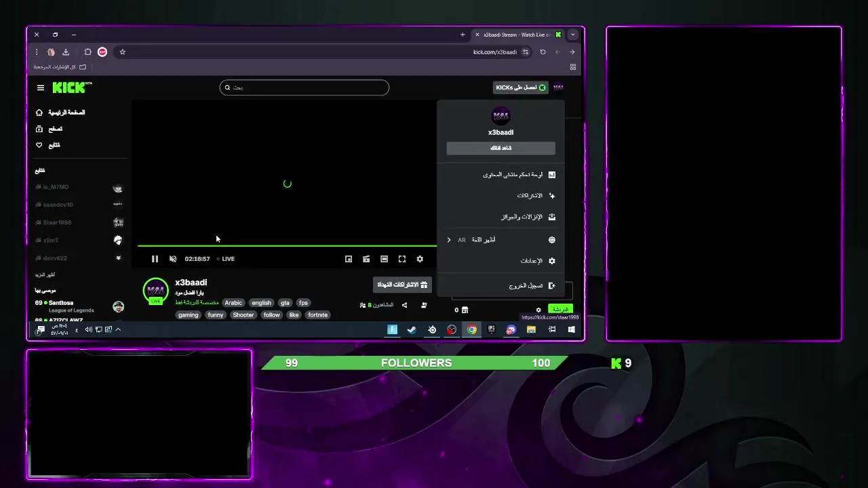Viewport: 868px width, 488px height.
Task: Open Chrome three-dot menu
Action: (x=35, y=52)
